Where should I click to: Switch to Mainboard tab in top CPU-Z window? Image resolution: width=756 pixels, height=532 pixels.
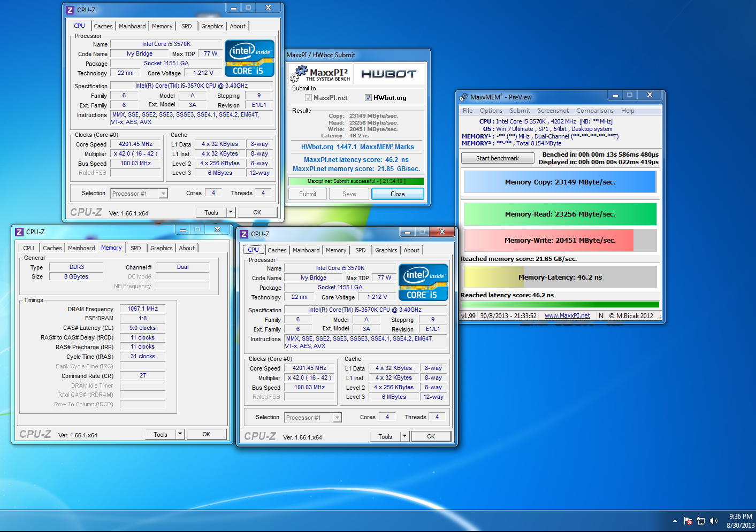coord(132,26)
